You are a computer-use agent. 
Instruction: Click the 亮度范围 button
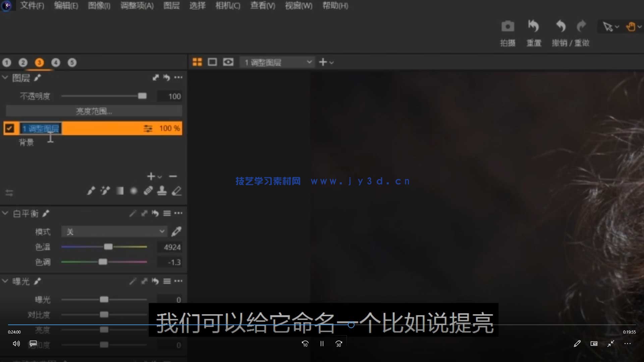point(94,111)
